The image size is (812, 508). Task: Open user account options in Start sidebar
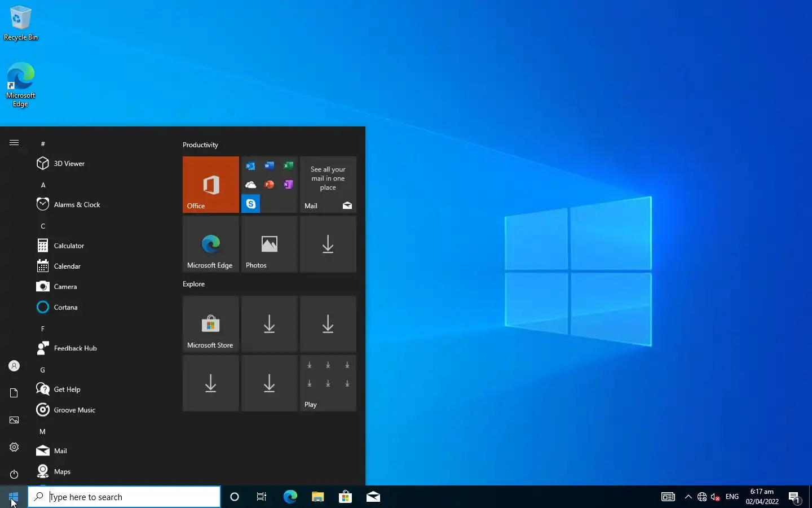(14, 366)
